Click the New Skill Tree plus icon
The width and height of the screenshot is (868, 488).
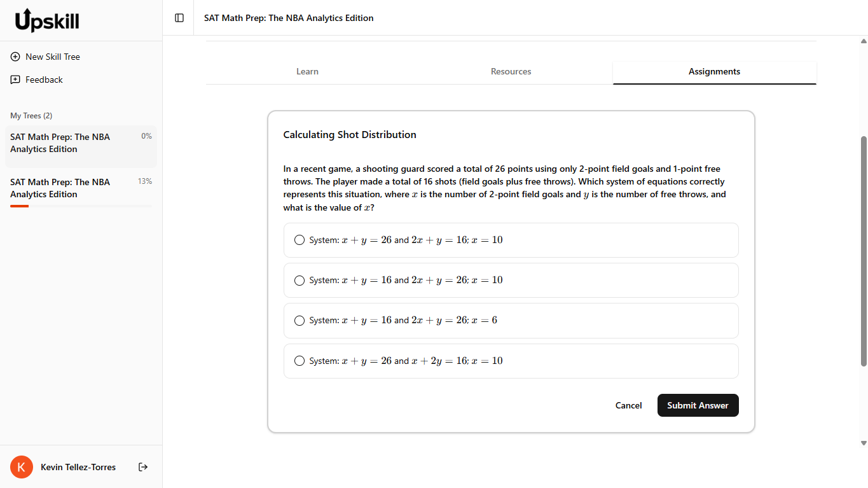click(15, 57)
